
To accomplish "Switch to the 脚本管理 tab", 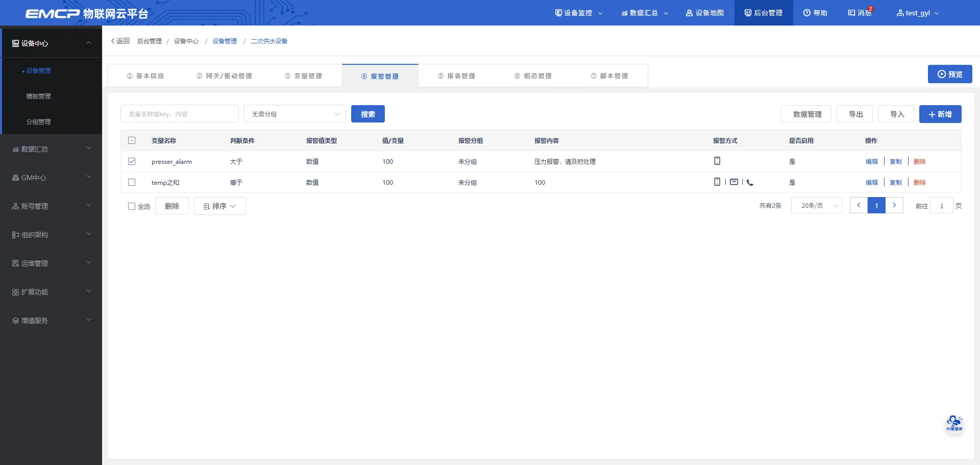I will (x=609, y=76).
